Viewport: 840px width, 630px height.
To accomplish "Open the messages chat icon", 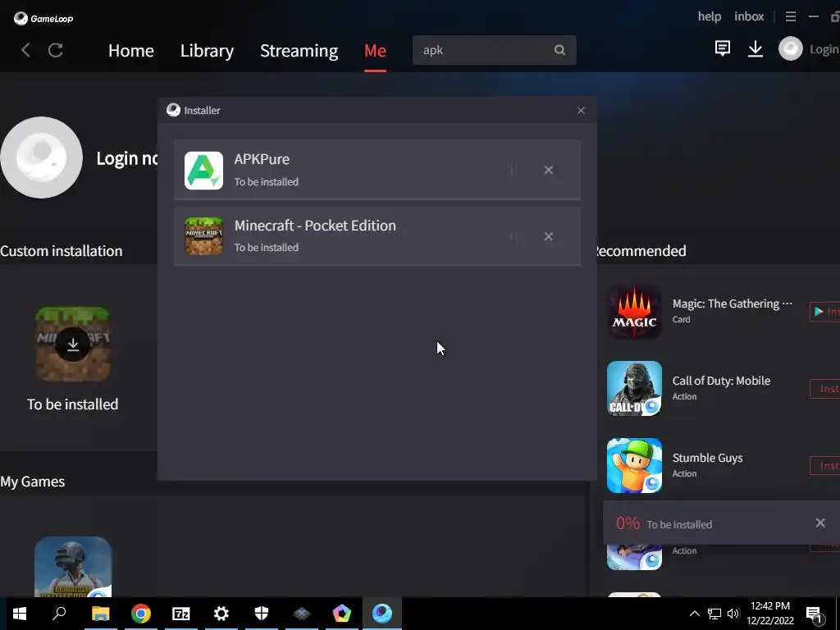I will [722, 48].
